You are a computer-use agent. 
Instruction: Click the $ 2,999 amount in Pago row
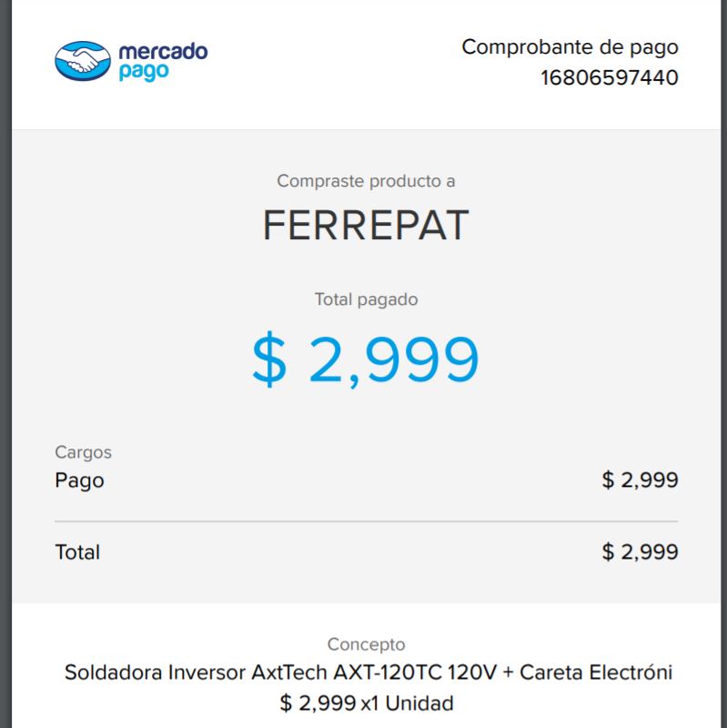640,480
